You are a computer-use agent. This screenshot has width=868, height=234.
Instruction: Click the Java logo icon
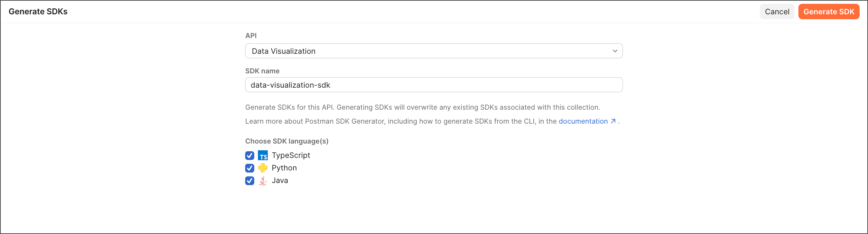pos(263,181)
